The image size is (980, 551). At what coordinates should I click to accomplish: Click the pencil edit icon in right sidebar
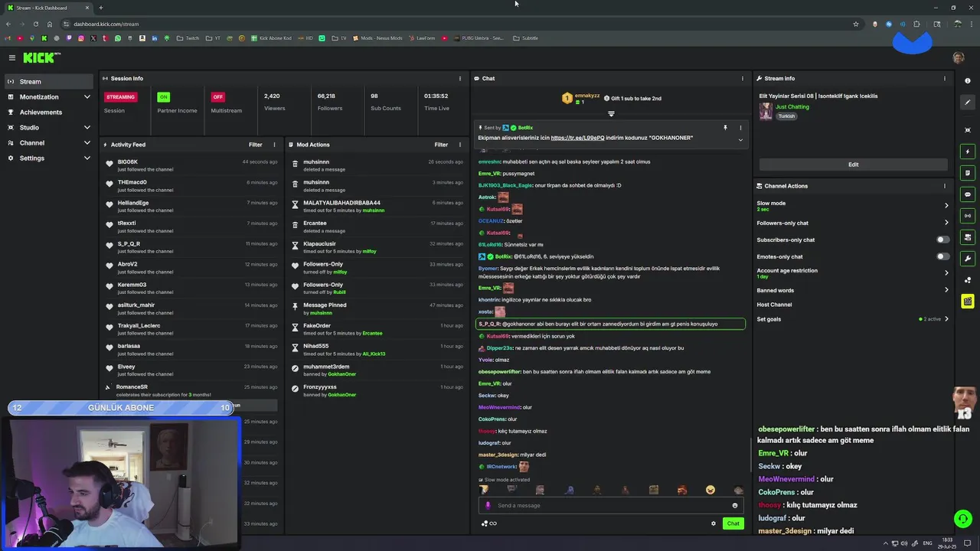coord(968,103)
